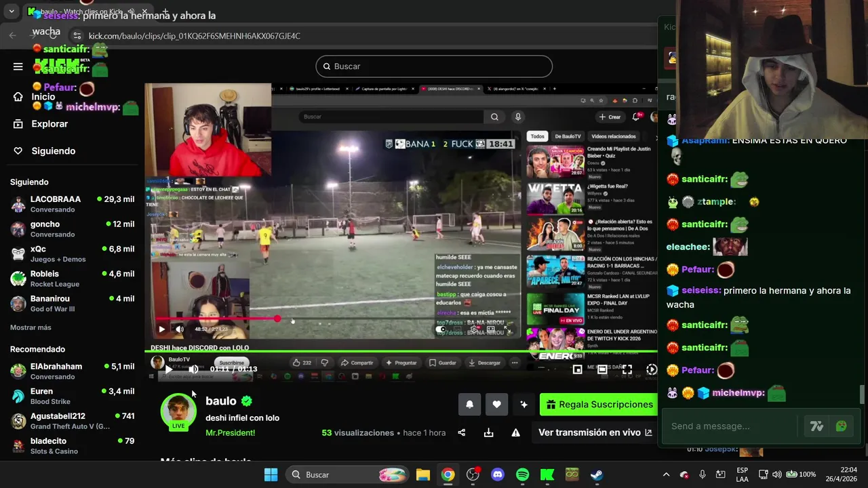868x488 pixels.
Task: Enter fullscreen with the fullscreen icon
Action: click(627, 369)
